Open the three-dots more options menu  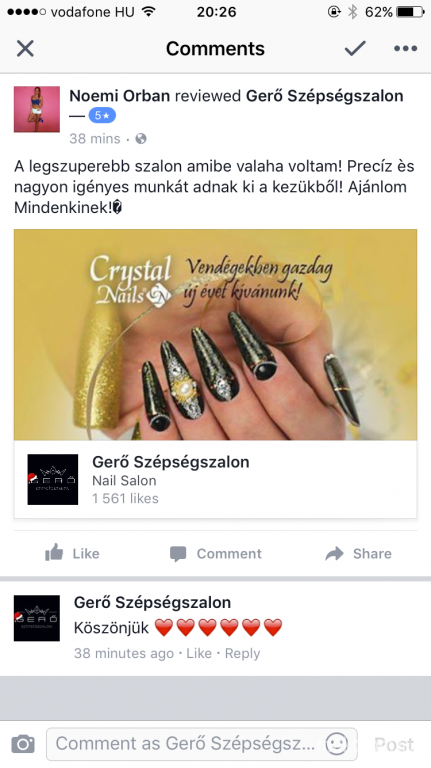(x=406, y=48)
